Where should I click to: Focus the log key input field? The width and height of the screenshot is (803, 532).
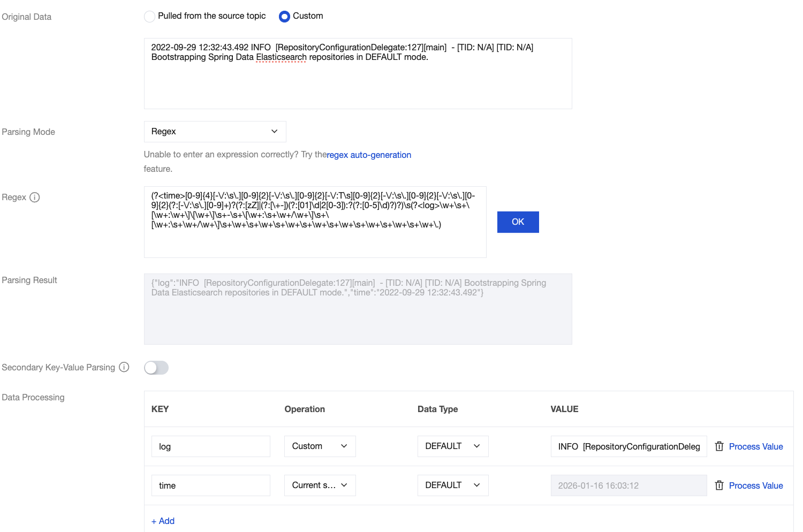(x=210, y=446)
